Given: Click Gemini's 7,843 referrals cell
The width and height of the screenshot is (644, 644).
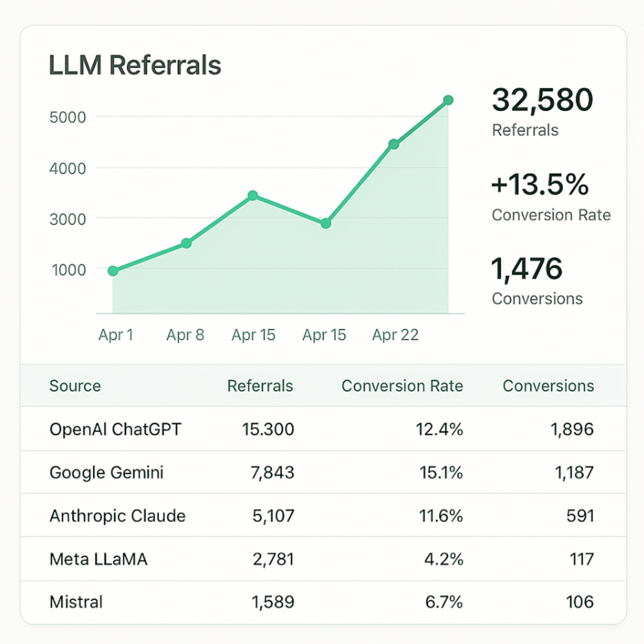Looking at the screenshot, I should [272, 473].
